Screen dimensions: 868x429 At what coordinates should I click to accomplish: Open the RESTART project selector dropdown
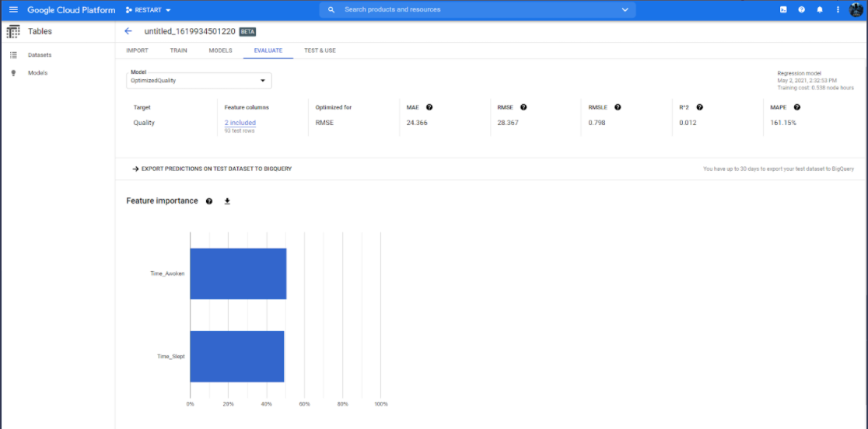149,10
